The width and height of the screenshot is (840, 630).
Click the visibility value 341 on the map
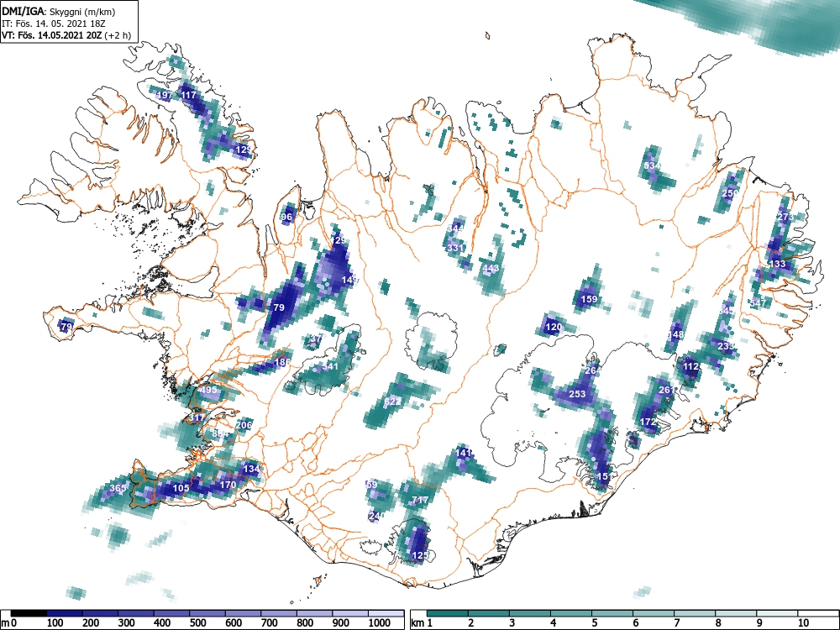pyautogui.click(x=330, y=366)
